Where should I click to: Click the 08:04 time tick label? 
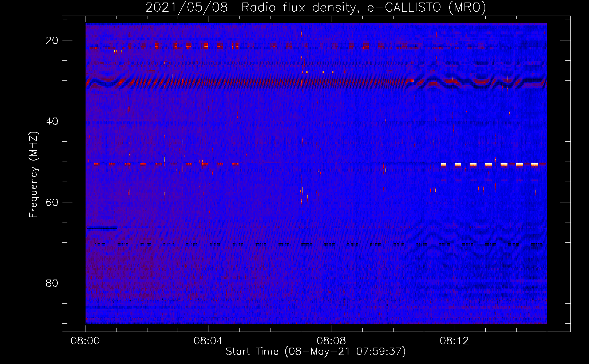click(208, 341)
